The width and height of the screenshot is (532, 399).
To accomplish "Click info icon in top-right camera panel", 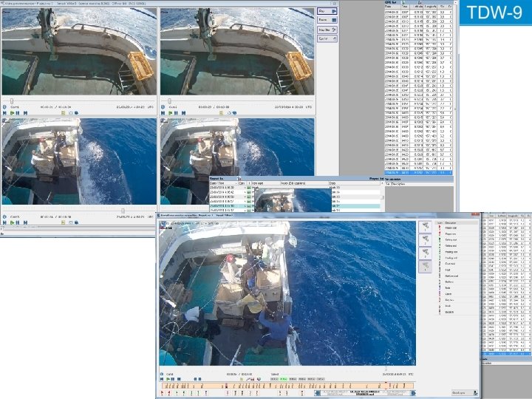I will [163, 107].
